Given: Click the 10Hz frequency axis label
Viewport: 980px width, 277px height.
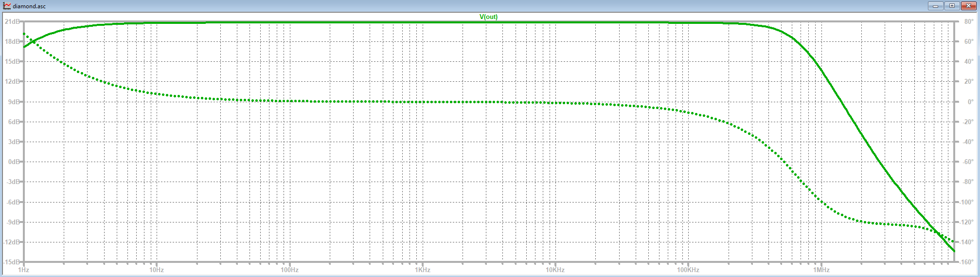Looking at the screenshot, I should [156, 270].
